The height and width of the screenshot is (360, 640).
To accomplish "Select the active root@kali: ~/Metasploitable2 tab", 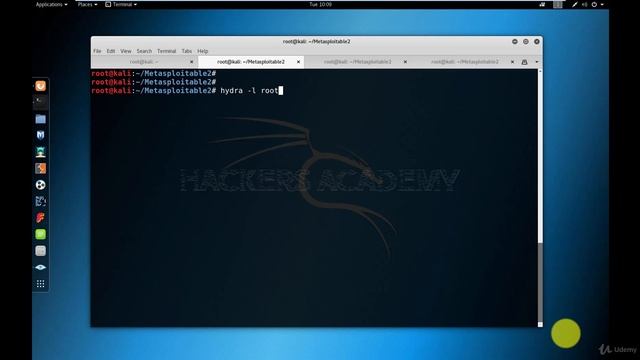I will pos(251,62).
